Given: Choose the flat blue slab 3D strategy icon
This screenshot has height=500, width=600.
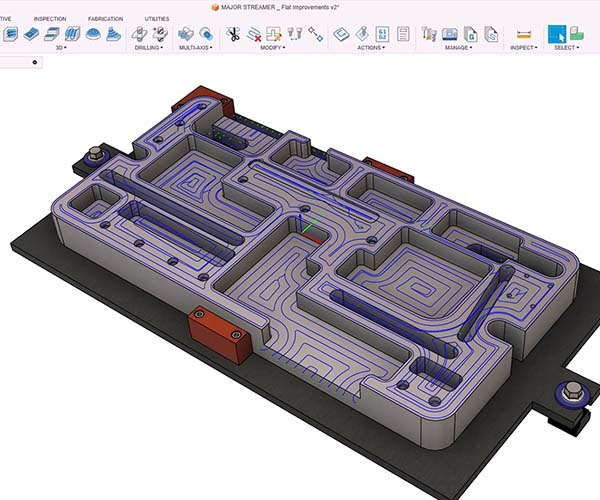Looking at the screenshot, I should pyautogui.click(x=31, y=34).
